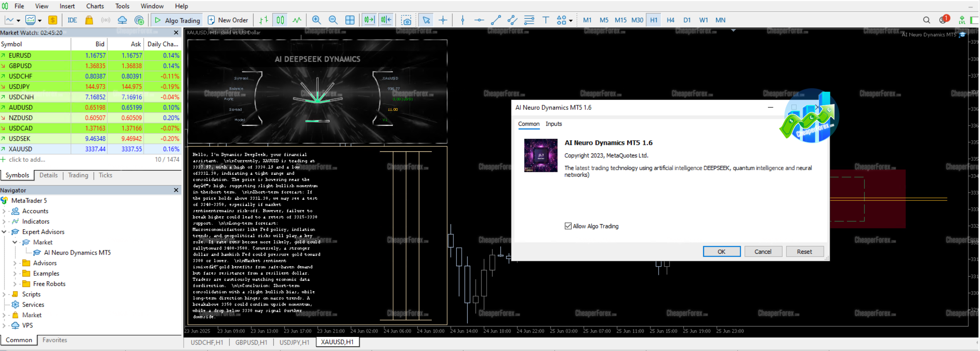Screen dimensions: 980x351
Task: Zoom in on the chart
Action: pos(316,20)
